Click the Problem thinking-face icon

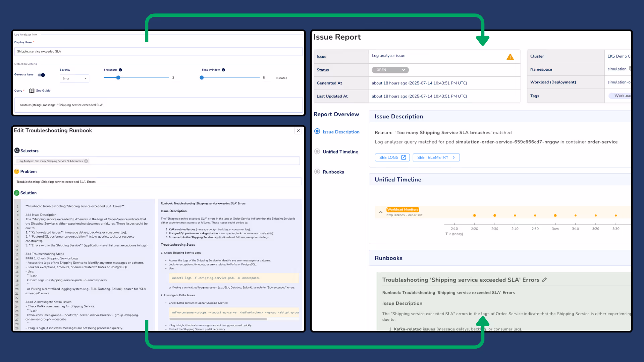pyautogui.click(x=17, y=171)
